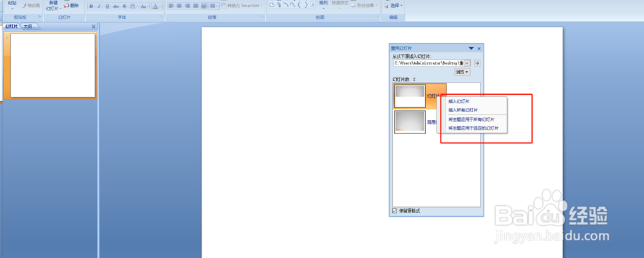Toggle the 保留源格式 checkbox
The height and width of the screenshot is (258, 644).
tap(395, 211)
